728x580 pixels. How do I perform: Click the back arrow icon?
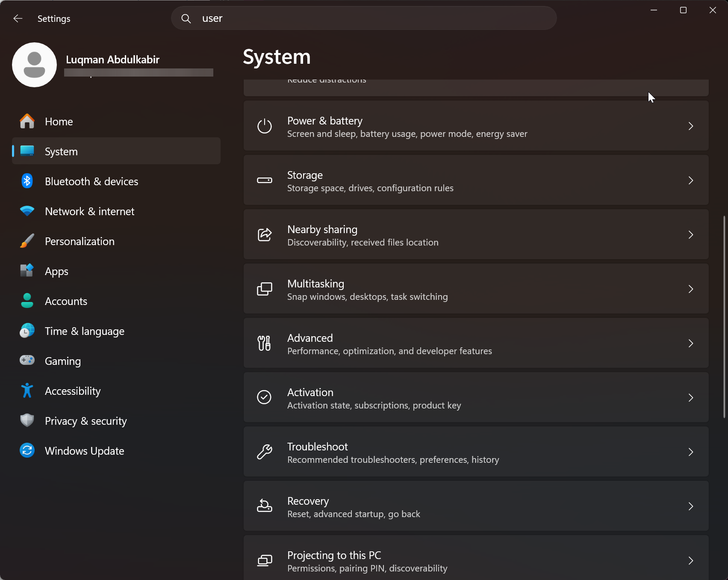pos(18,18)
